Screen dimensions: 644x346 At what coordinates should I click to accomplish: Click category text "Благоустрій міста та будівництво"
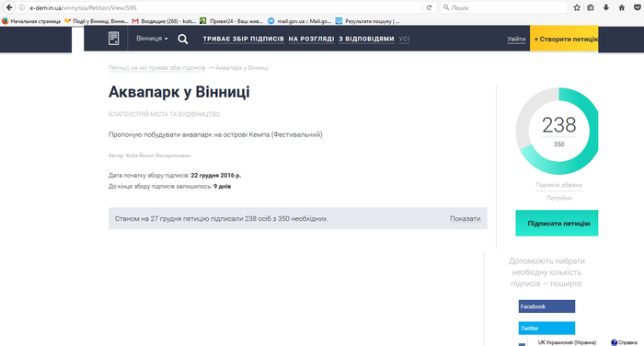[x=164, y=114]
